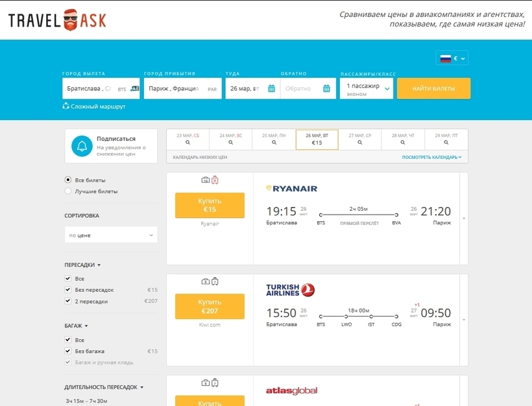The width and height of the screenshot is (532, 406).
Task: Click the TravelAsk bearded face logo
Action: click(x=70, y=20)
